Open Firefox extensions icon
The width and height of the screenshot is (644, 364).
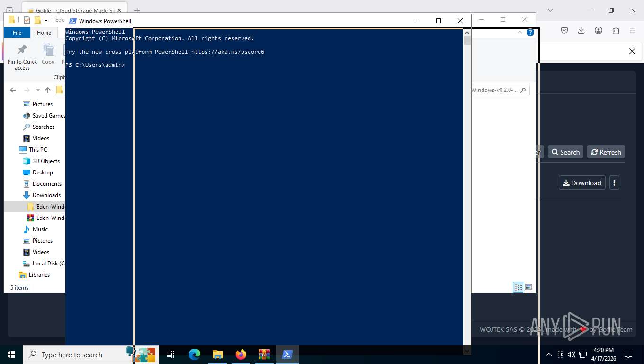pyautogui.click(x=616, y=30)
